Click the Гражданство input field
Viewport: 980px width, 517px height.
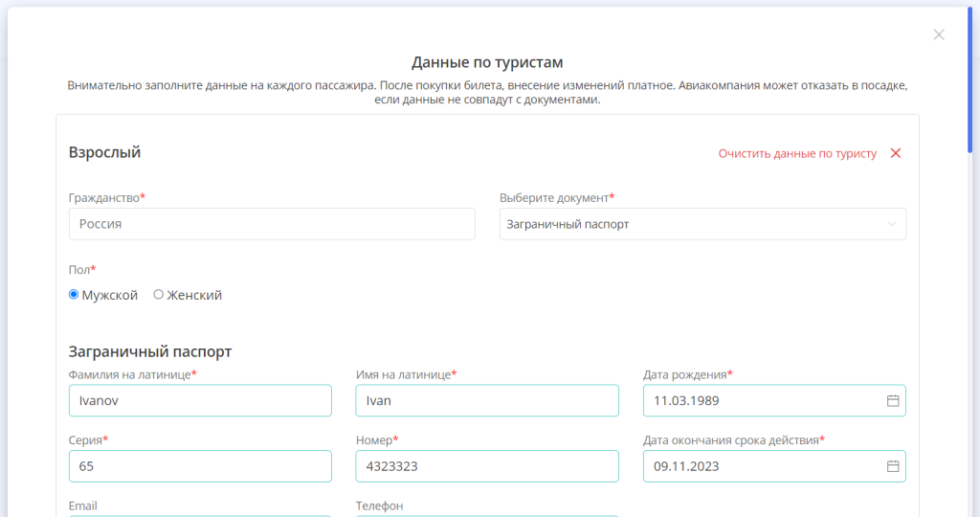click(x=272, y=224)
